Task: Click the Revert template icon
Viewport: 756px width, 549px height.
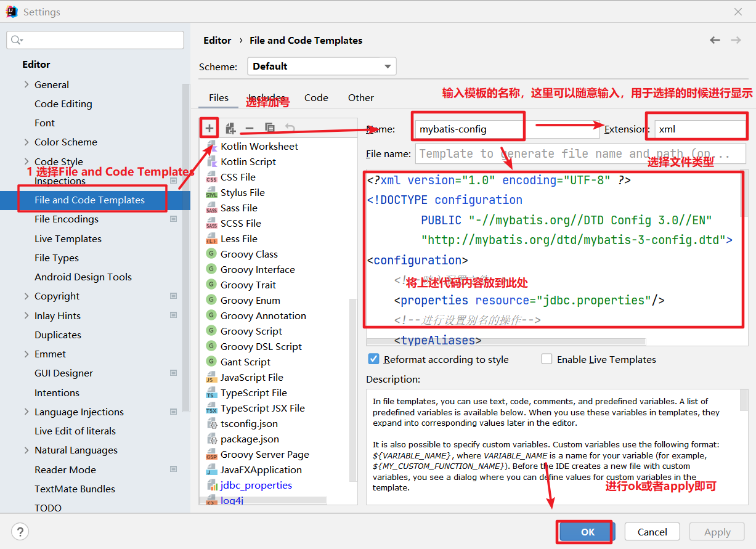Action: [290, 128]
